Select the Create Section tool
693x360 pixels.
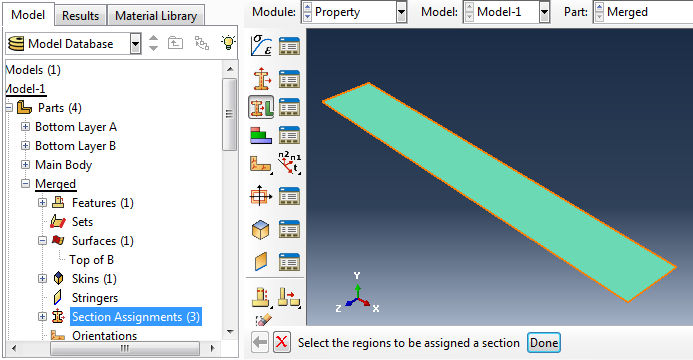[x=261, y=79]
